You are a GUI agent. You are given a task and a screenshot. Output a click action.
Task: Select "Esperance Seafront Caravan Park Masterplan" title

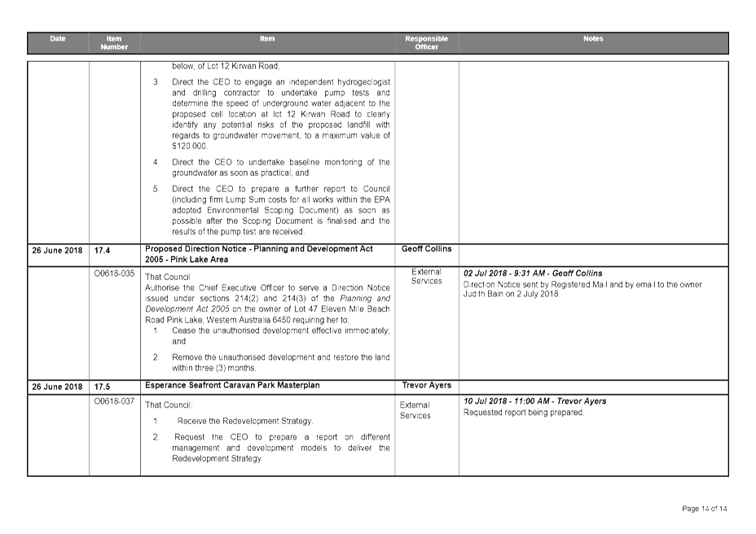pos(232,385)
